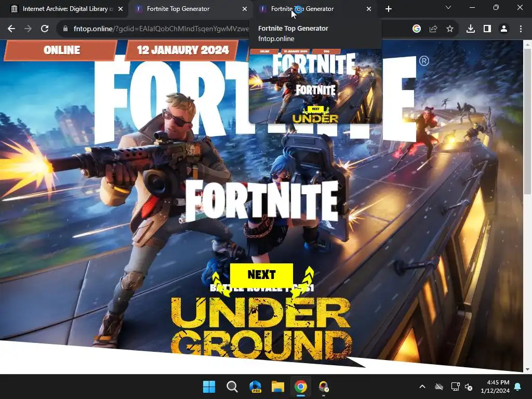Click the Google icon in address bar

tap(417, 29)
